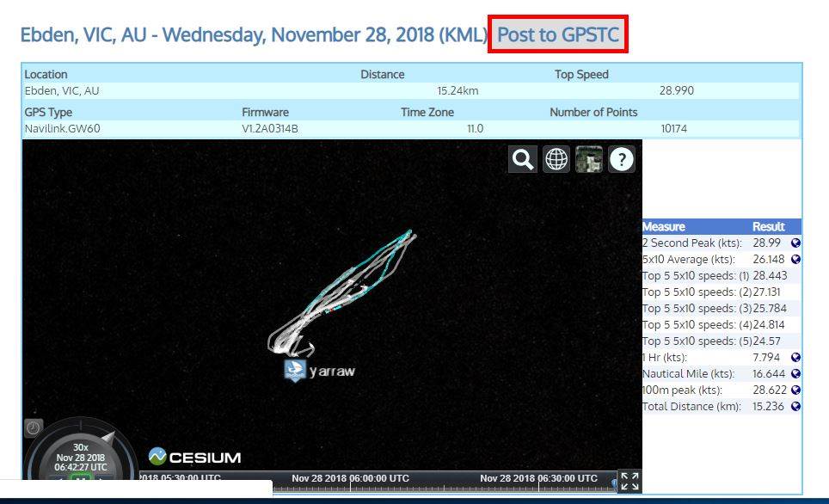This screenshot has height=504, width=829.
Task: Open the satellite imagery base layer picker
Action: pos(589,159)
